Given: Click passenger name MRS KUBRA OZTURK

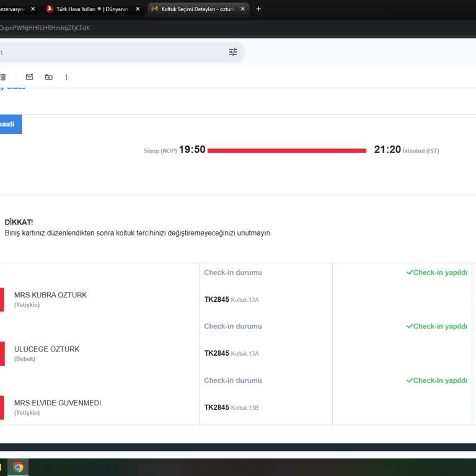Looking at the screenshot, I should [50, 295].
